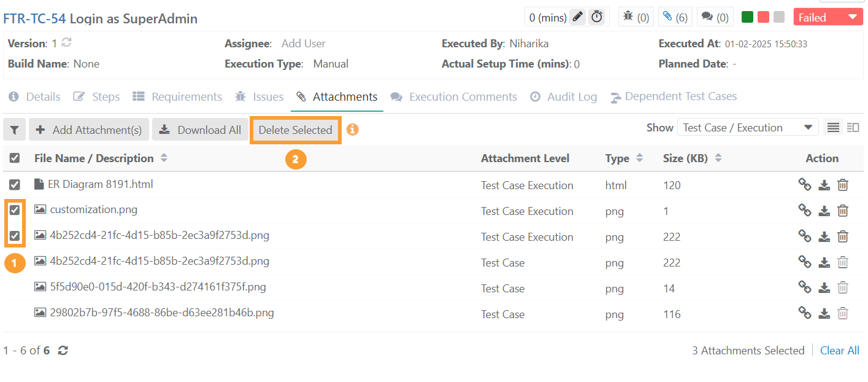
Task: Open the execution timer stopwatch icon
Action: [596, 17]
